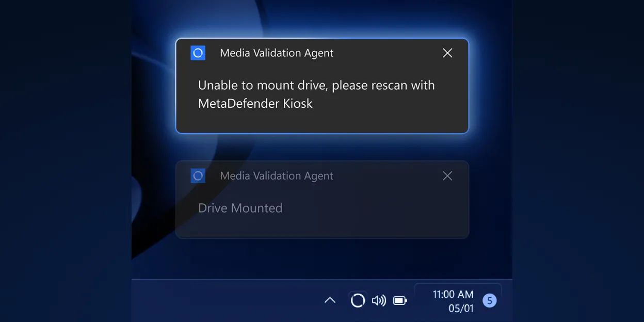Viewport: 644px width, 322px height.
Task: Open the 'Drive Mounted' notification message
Action: [240, 208]
